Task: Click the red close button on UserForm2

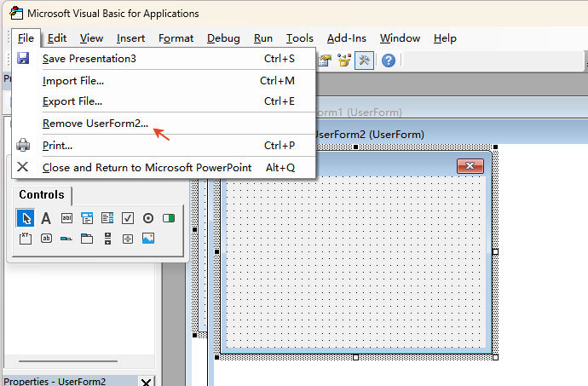Action: point(470,166)
